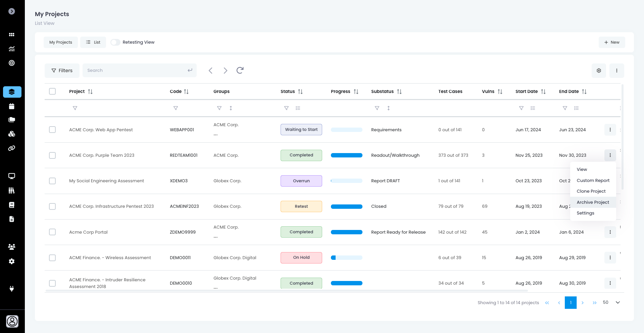Toggle the Retesting View switch
644x333 pixels.
[115, 42]
